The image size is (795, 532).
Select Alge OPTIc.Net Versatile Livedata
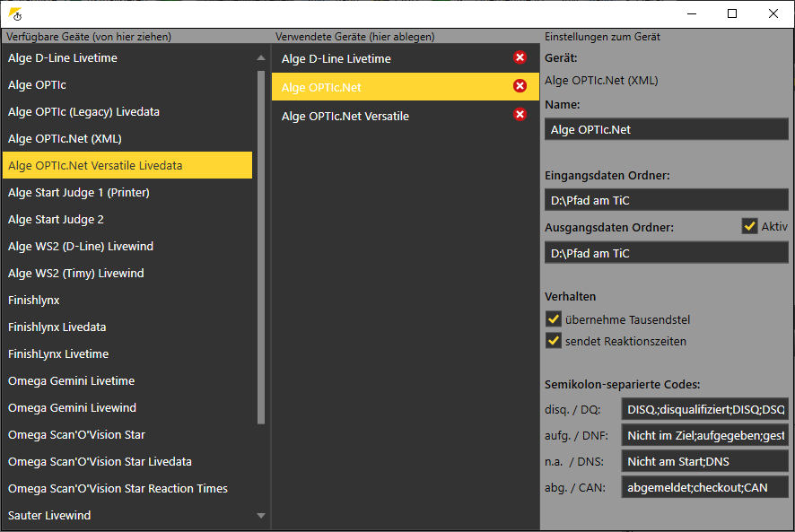click(127, 165)
